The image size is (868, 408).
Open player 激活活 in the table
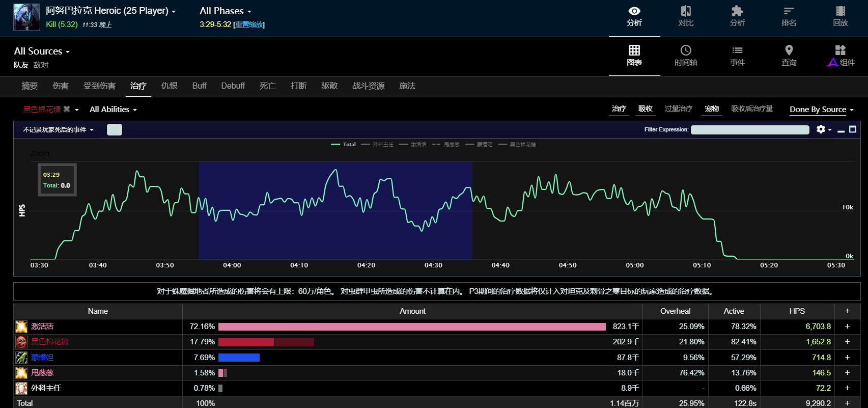tap(42, 327)
